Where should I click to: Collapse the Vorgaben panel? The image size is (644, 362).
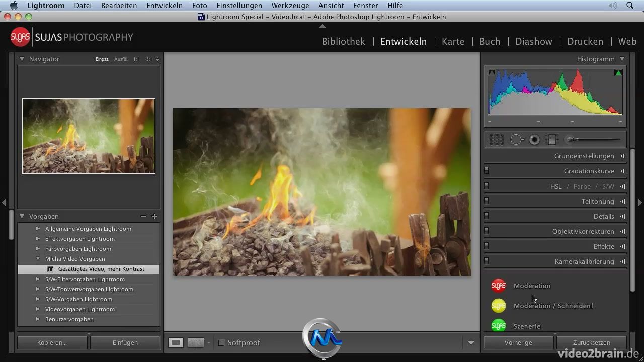point(22,216)
